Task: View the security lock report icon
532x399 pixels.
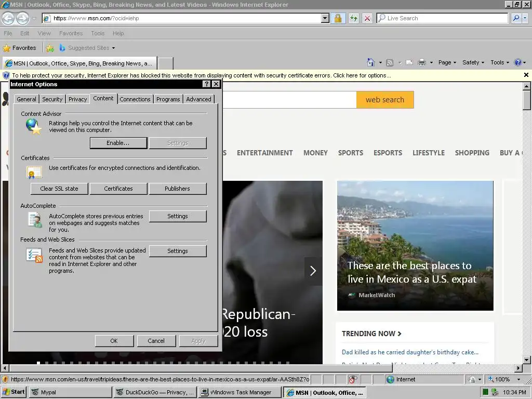Action: click(x=338, y=18)
